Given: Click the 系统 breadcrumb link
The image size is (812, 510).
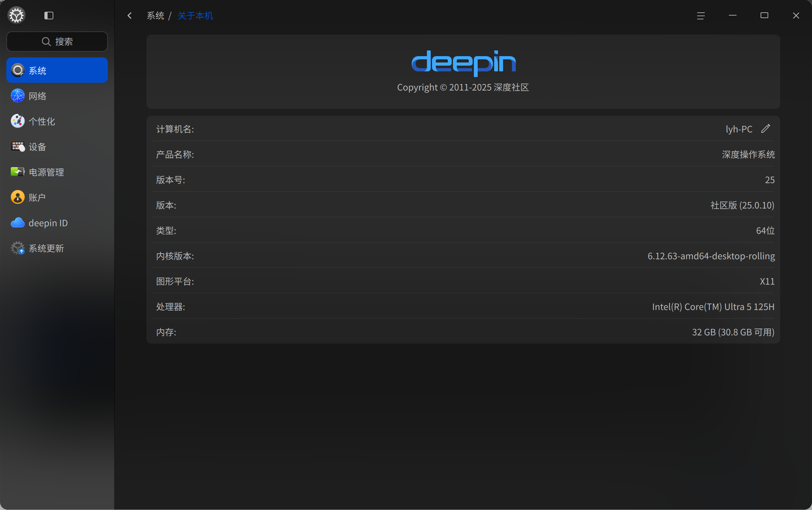Looking at the screenshot, I should [x=155, y=16].
